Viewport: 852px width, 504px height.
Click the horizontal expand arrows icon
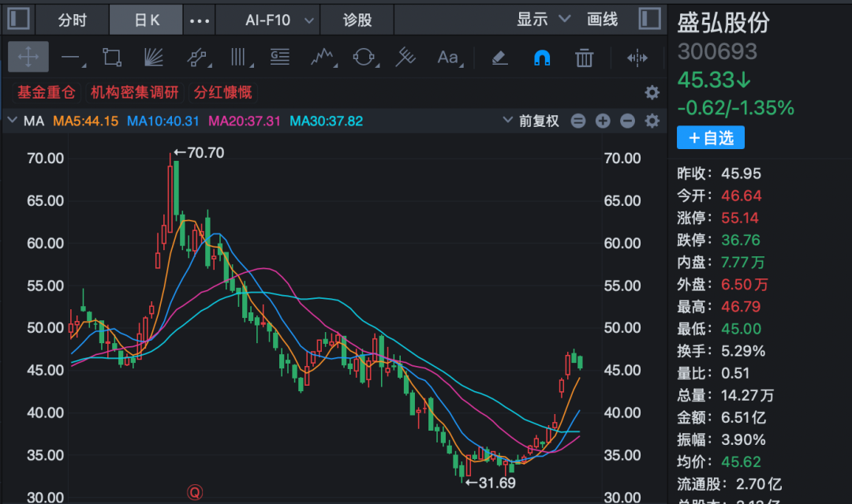[637, 58]
